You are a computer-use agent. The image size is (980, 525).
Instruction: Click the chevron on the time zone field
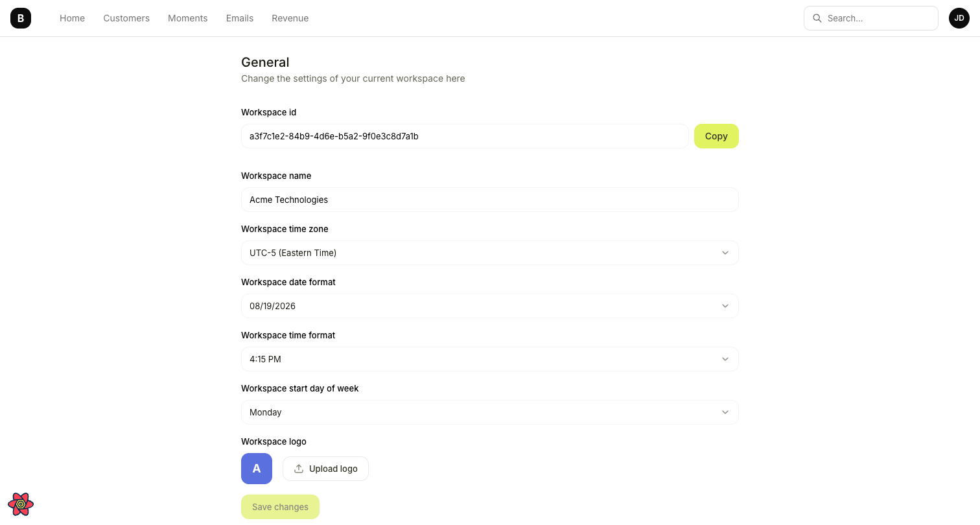click(x=725, y=253)
